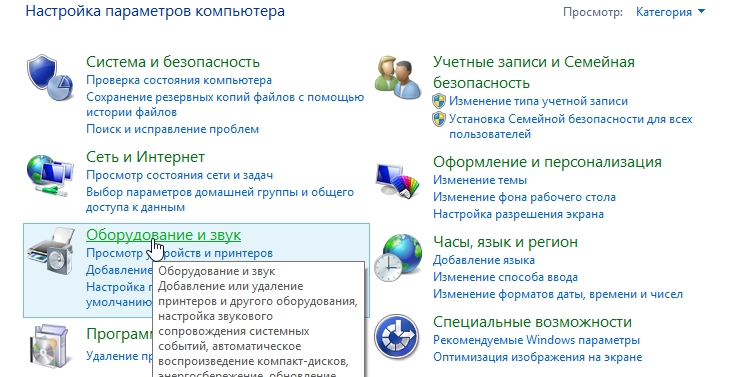Open the Оборудование и звук category heading
The width and height of the screenshot is (729, 377).
tap(164, 235)
